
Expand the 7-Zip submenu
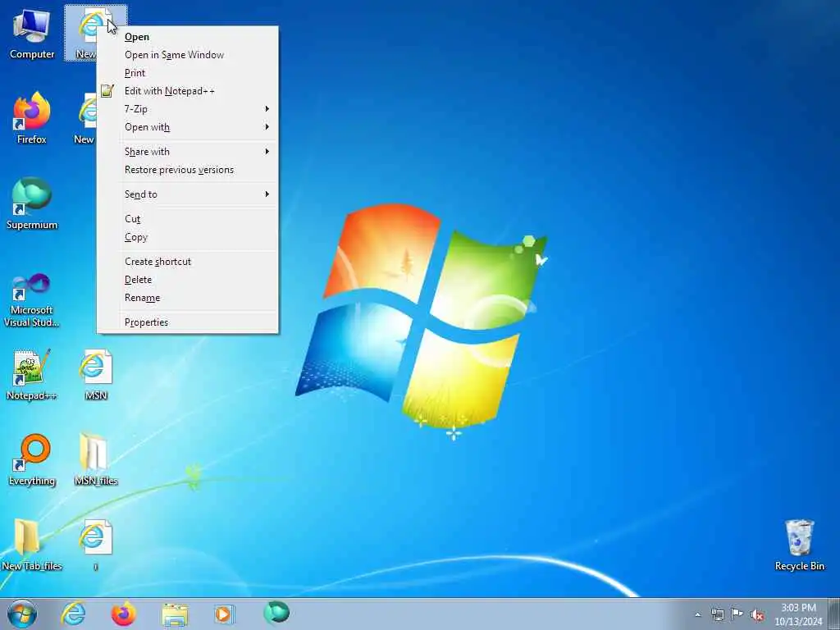[x=188, y=109]
